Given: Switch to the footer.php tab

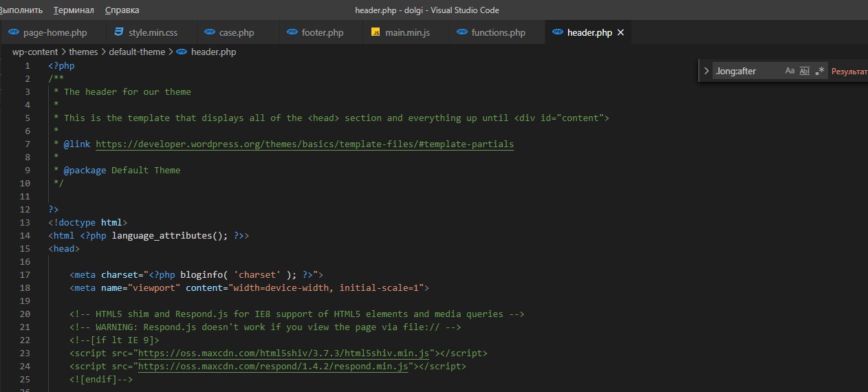Looking at the screenshot, I should click(321, 32).
